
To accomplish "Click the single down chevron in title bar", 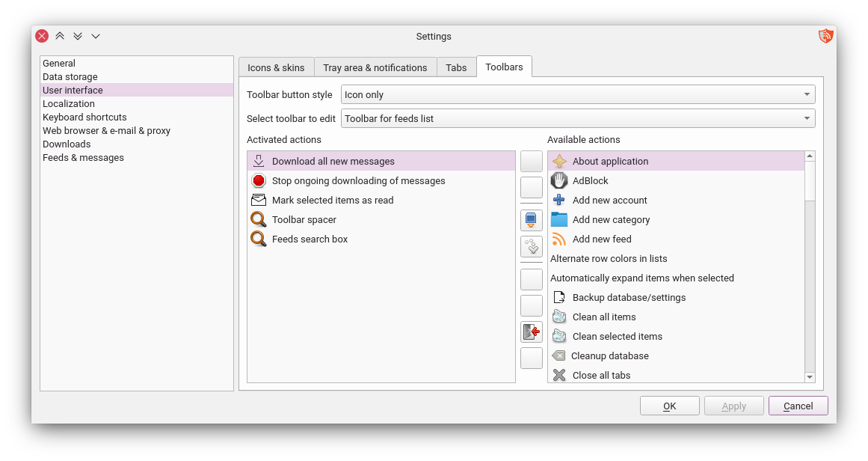I will [95, 36].
